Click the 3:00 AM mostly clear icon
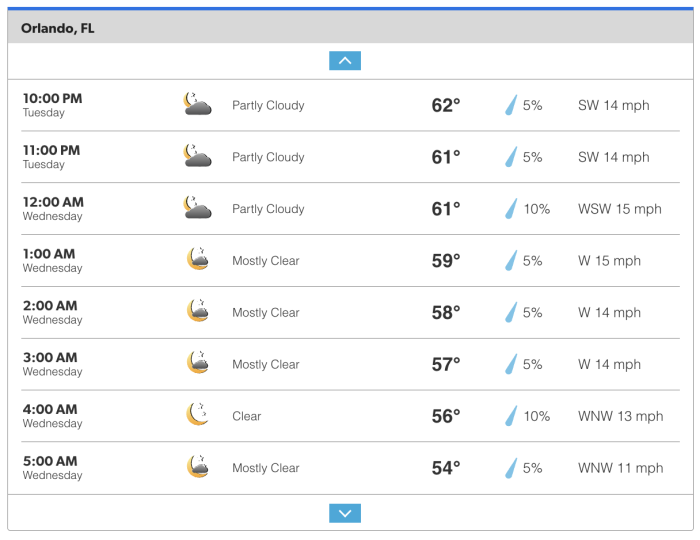The width and height of the screenshot is (700, 540). pyautogui.click(x=198, y=364)
